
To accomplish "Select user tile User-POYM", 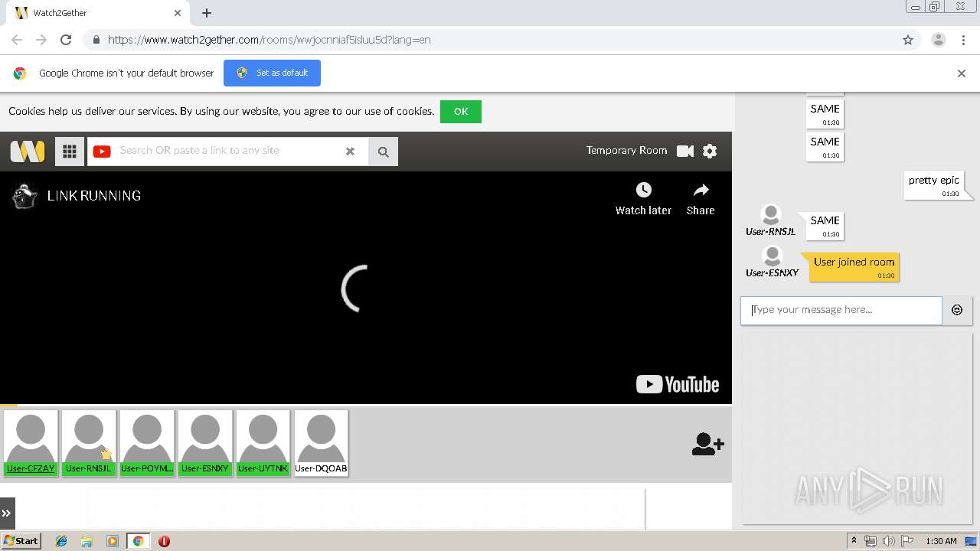I will tap(147, 443).
